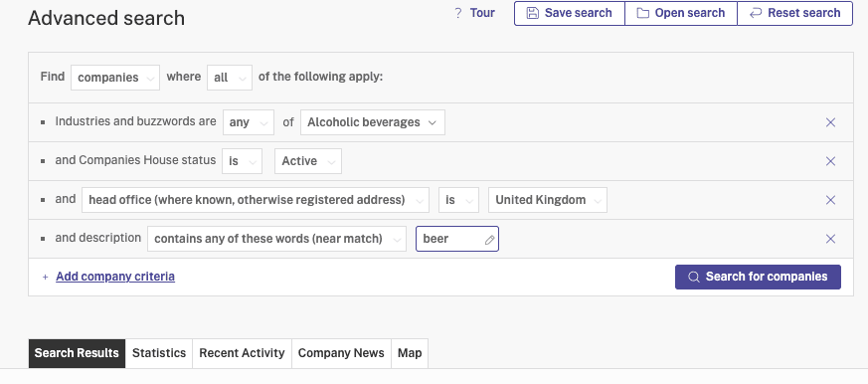Viewport: 868px width, 384px height.
Task: Click Add company criteria link
Action: [x=115, y=277]
